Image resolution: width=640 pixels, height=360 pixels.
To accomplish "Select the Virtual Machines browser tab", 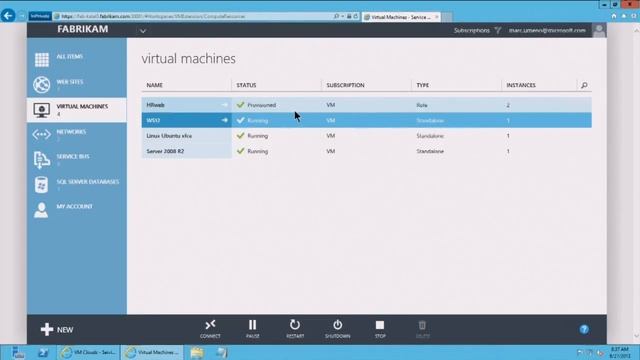I will 401,17.
